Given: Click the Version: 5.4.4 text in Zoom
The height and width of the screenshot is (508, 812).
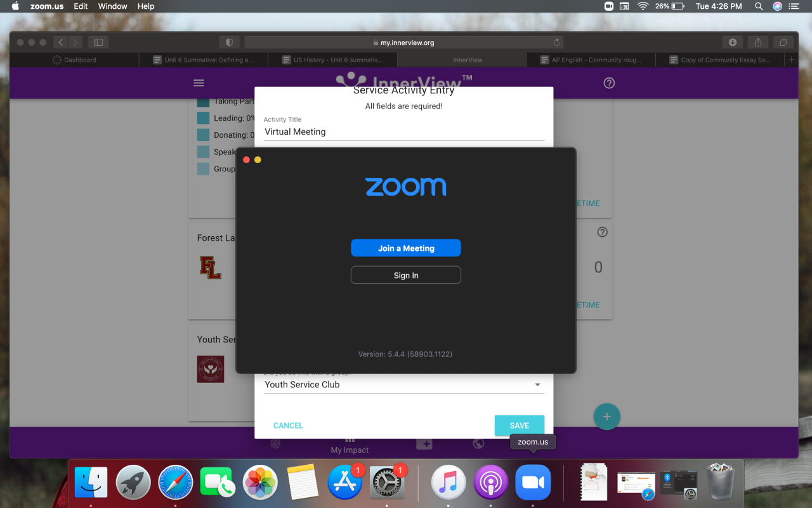Looking at the screenshot, I should (405, 354).
